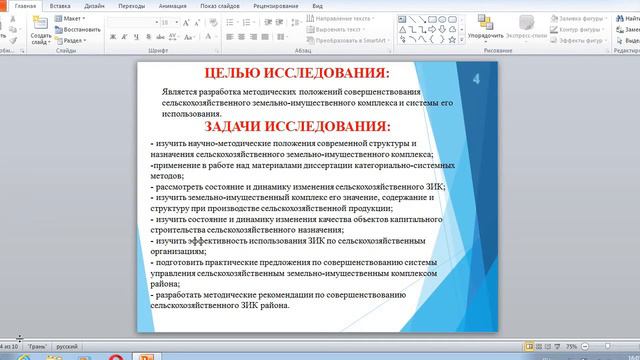The image size is (640, 360).
Task: Select the down block arrow shape
Action: (x=442, y=29)
